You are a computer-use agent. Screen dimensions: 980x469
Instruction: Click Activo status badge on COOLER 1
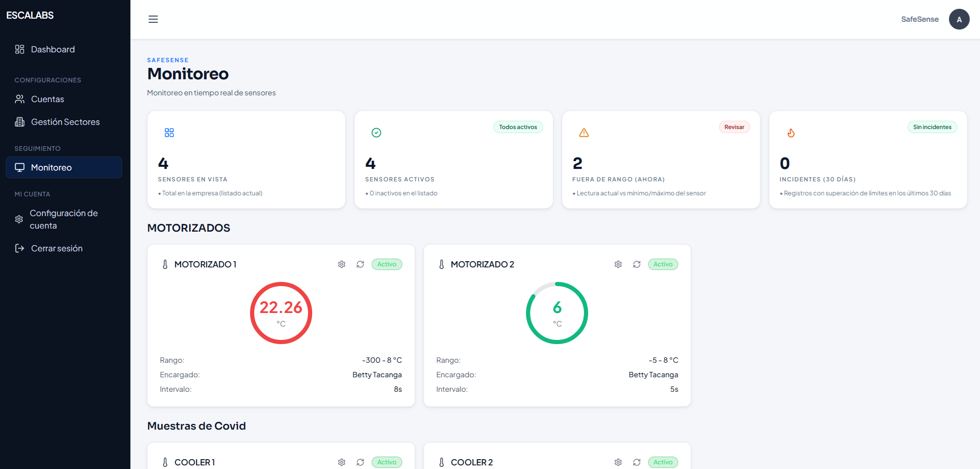[387, 462]
